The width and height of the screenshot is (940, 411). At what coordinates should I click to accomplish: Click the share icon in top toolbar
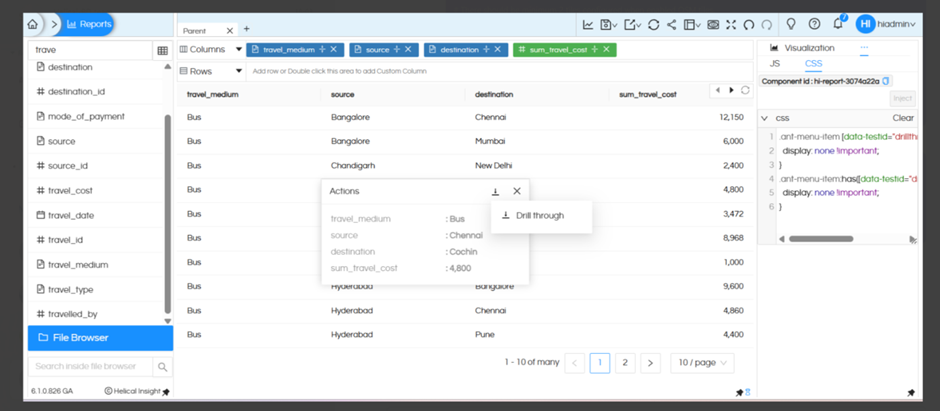click(x=672, y=25)
